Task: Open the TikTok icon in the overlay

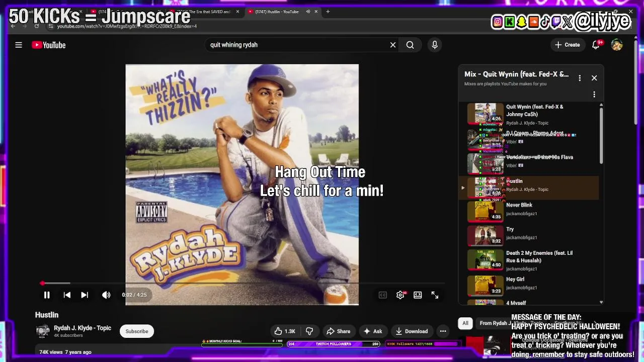Action: coord(545,22)
